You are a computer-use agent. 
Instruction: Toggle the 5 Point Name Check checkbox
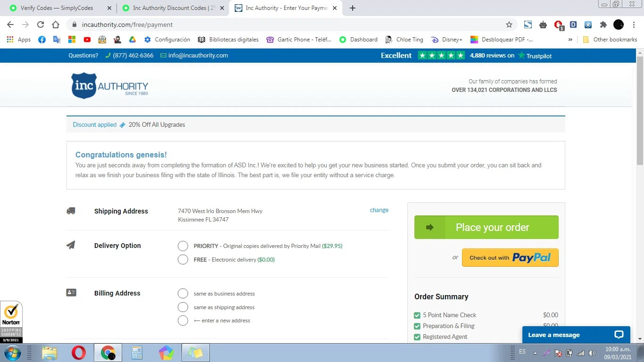(x=417, y=315)
